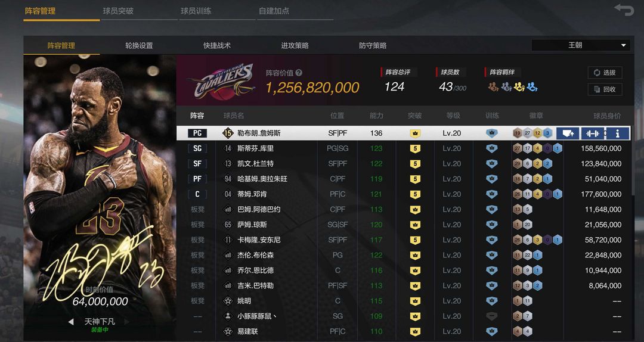Click the yellow lineup bond icon

click(x=519, y=86)
